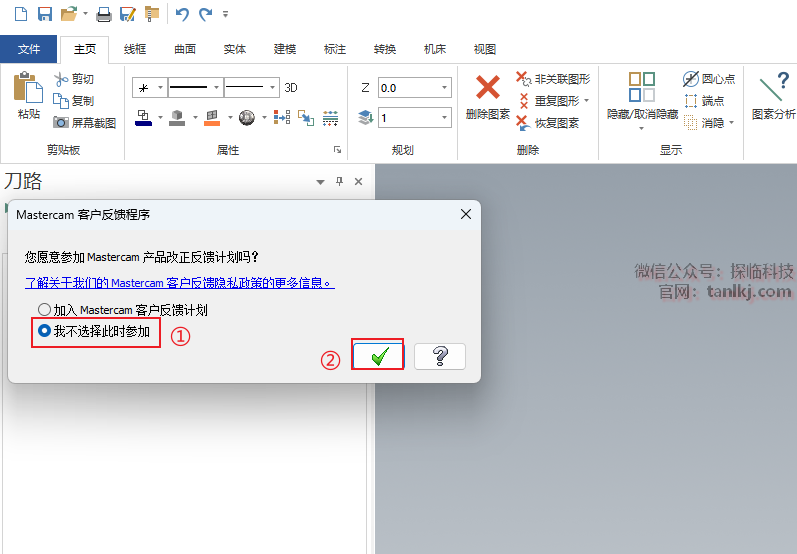This screenshot has width=797, height=554.
Task: Click the Cut (剪切) scissors icon
Action: [x=61, y=79]
